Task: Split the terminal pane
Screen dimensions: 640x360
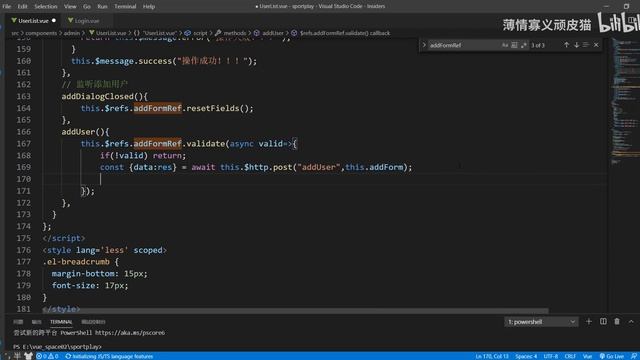Action: click(x=603, y=322)
